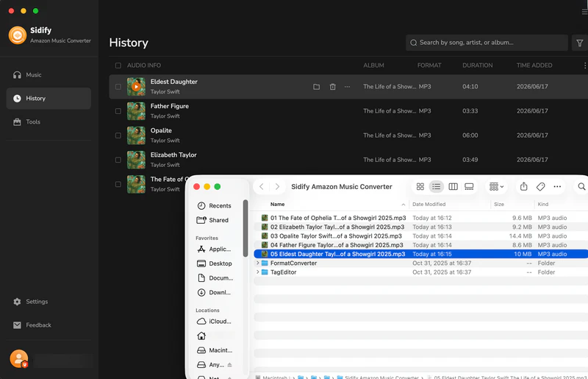Open Desktop in Finder sidebar

[x=215, y=263]
